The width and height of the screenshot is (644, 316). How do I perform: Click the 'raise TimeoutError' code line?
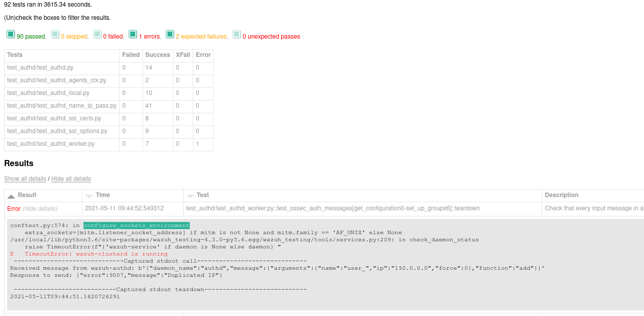point(153,247)
